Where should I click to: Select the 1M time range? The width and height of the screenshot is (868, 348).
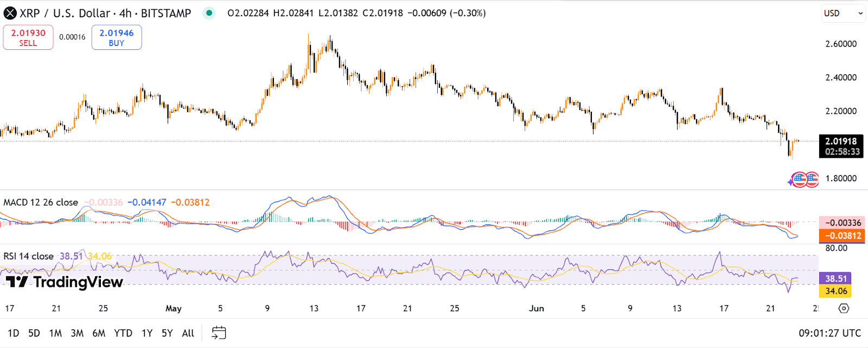55,333
